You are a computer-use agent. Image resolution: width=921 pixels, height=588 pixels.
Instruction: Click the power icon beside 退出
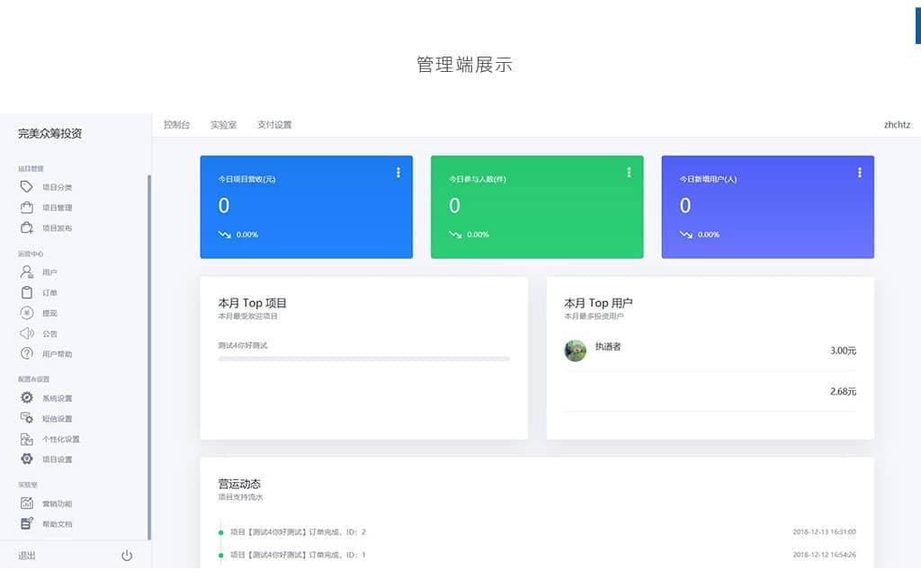(127, 556)
